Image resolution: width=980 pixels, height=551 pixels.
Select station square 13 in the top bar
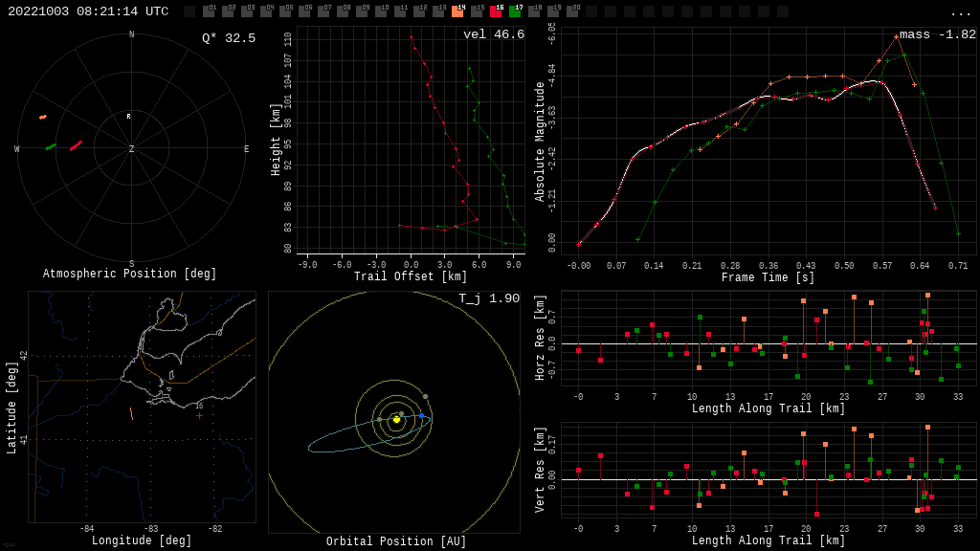[438, 11]
